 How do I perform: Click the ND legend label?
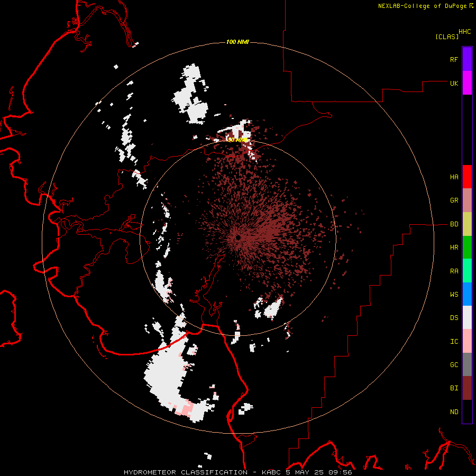coord(454,412)
